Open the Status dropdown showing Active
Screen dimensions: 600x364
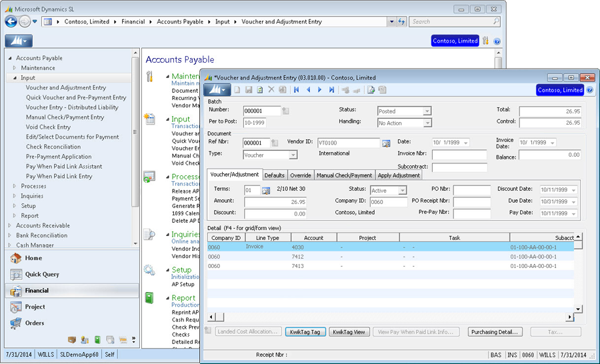point(402,191)
